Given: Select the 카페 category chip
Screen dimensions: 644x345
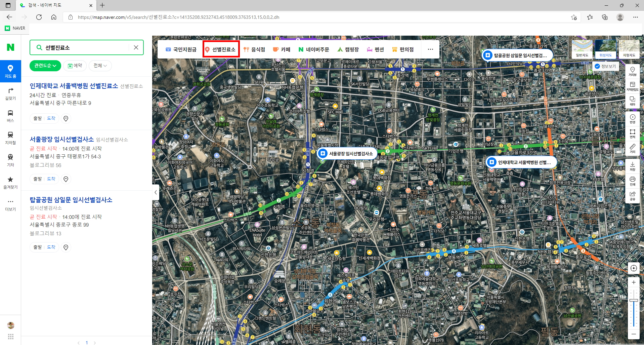Looking at the screenshot, I should tap(282, 49).
